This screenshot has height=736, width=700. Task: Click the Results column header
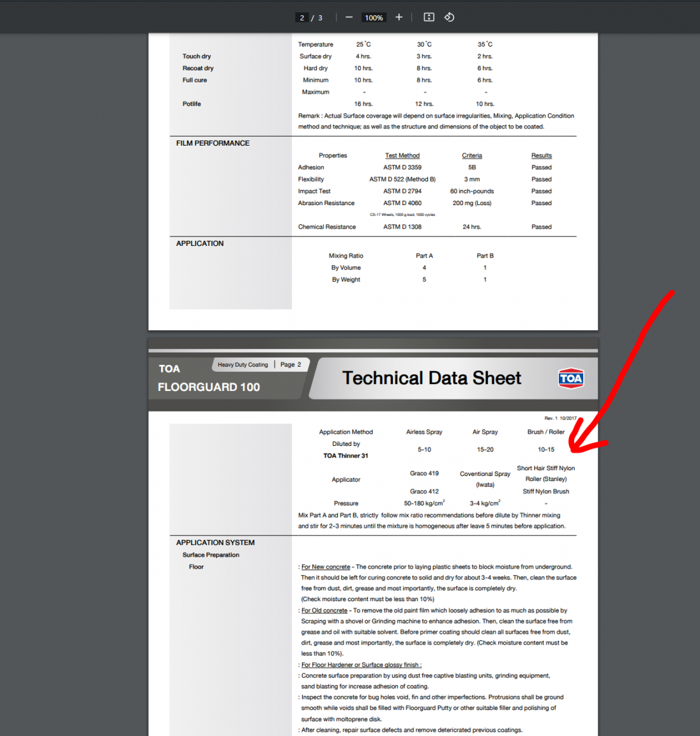pyautogui.click(x=542, y=155)
